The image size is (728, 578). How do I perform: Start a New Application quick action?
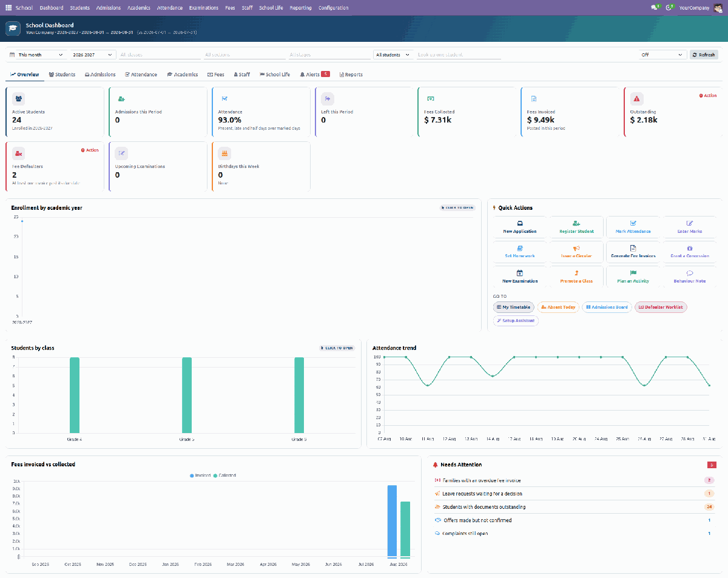(x=520, y=227)
